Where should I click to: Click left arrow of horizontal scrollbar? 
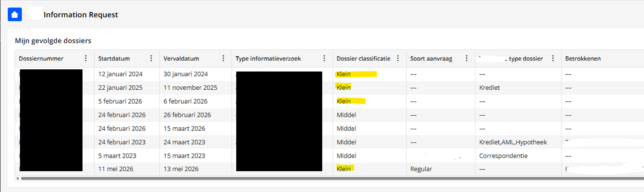pos(17,178)
